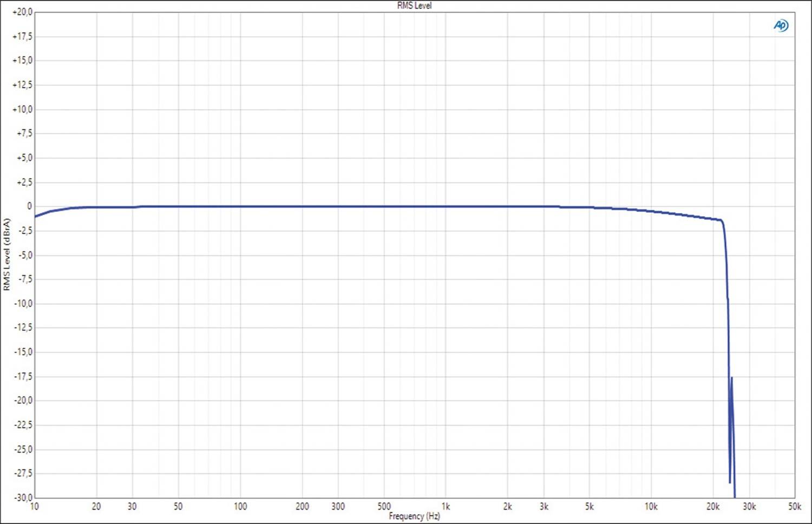
Task: Click the -5,0 level axis value
Action: pyautogui.click(x=25, y=254)
